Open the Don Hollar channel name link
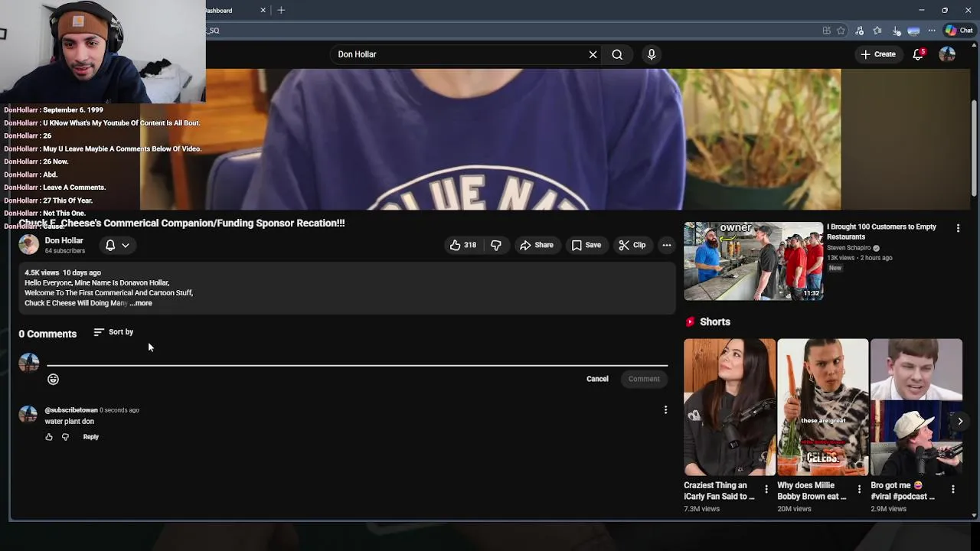 click(x=64, y=240)
